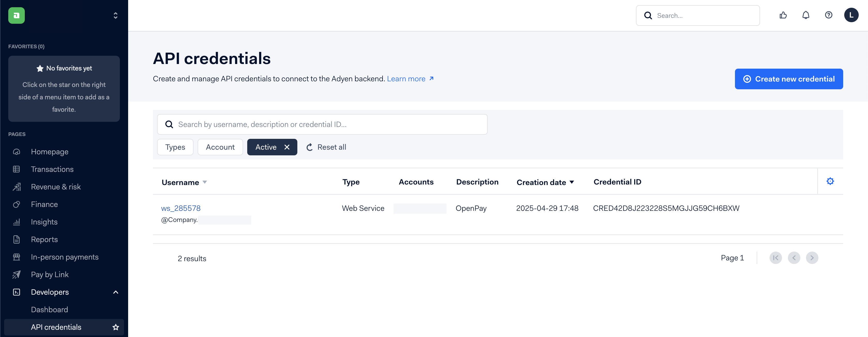Viewport: 868px width, 337px height.
Task: Collapse the Developers menu chevron
Action: pos(115,292)
